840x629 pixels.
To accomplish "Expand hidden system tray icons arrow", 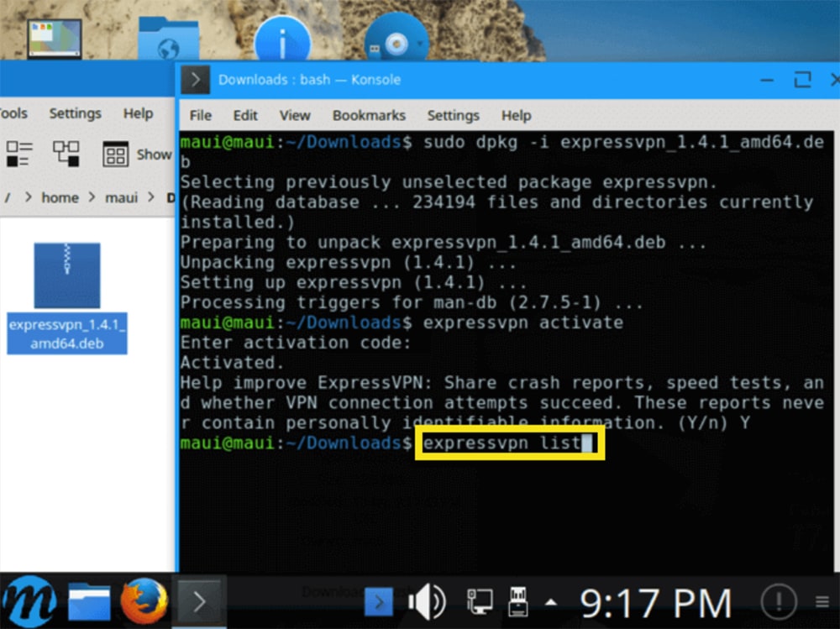I will click(551, 602).
